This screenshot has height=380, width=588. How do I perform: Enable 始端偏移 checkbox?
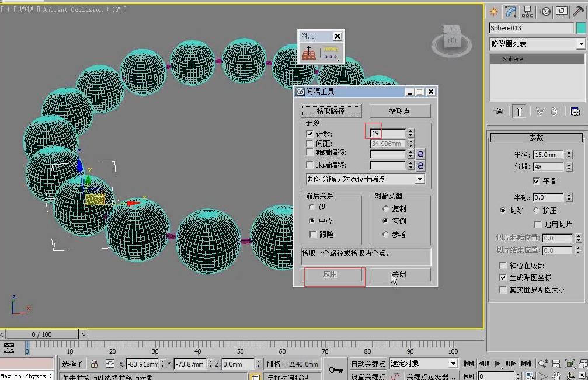pos(309,152)
